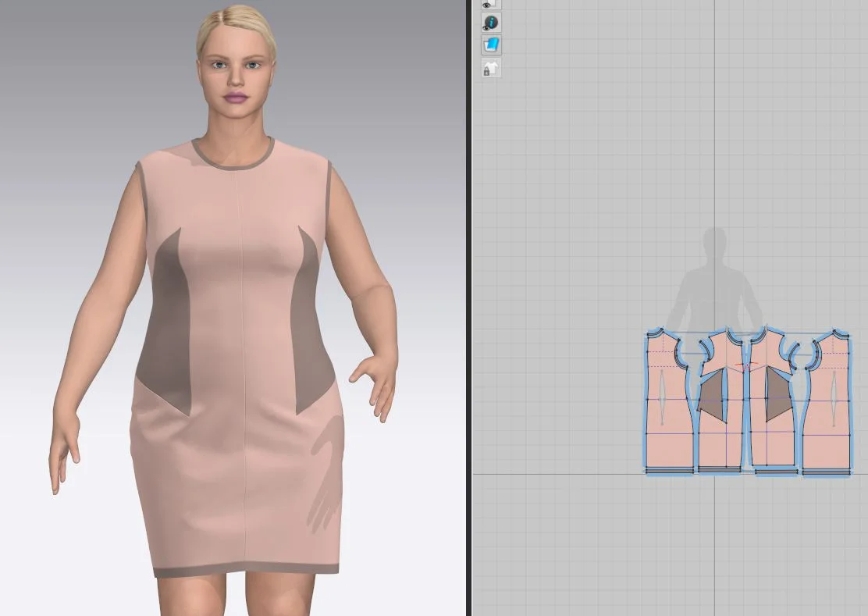The width and height of the screenshot is (868, 616).
Task: Click the red marker on the front pattern piece
Action: (745, 365)
